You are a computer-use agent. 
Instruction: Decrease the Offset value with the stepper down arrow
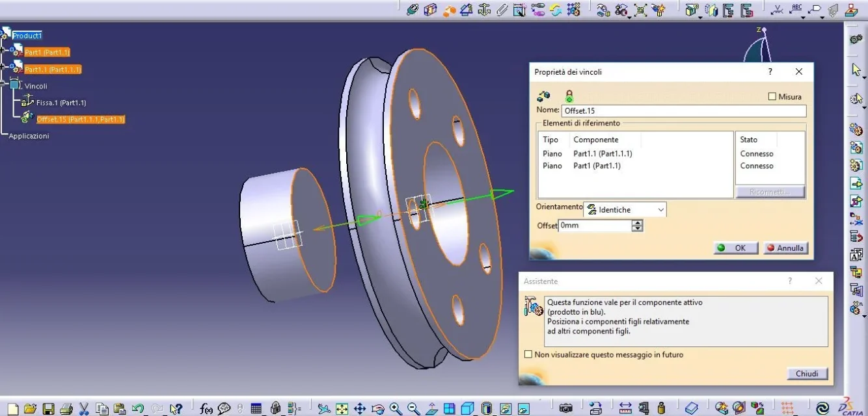click(638, 228)
